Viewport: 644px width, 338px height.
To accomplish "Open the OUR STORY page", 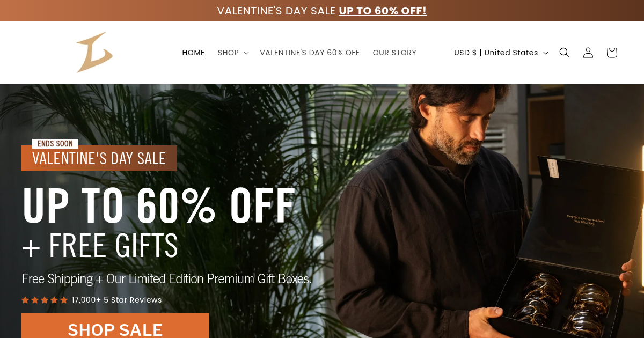I will (x=394, y=53).
